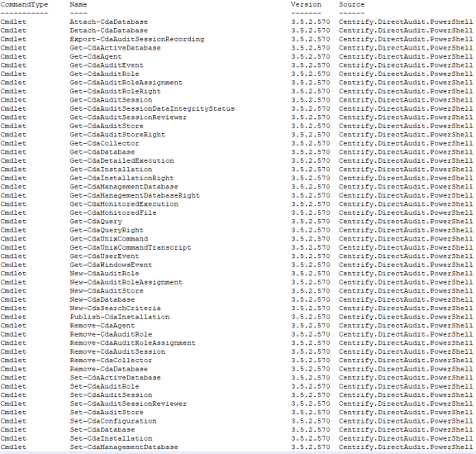The image size is (476, 454).
Task: Click Get-CdaInstallationRight entry
Action: (121, 178)
